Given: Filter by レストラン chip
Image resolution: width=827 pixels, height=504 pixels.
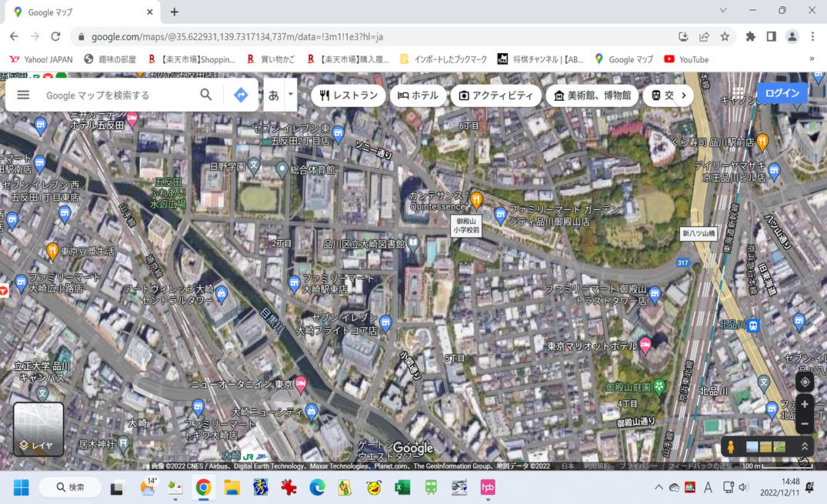Looking at the screenshot, I should pos(348,95).
